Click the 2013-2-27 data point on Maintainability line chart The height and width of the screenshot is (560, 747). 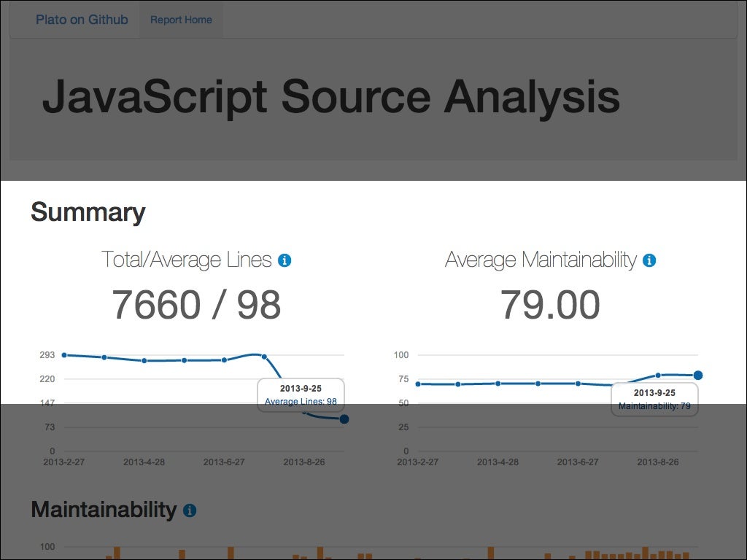pyautogui.click(x=418, y=384)
